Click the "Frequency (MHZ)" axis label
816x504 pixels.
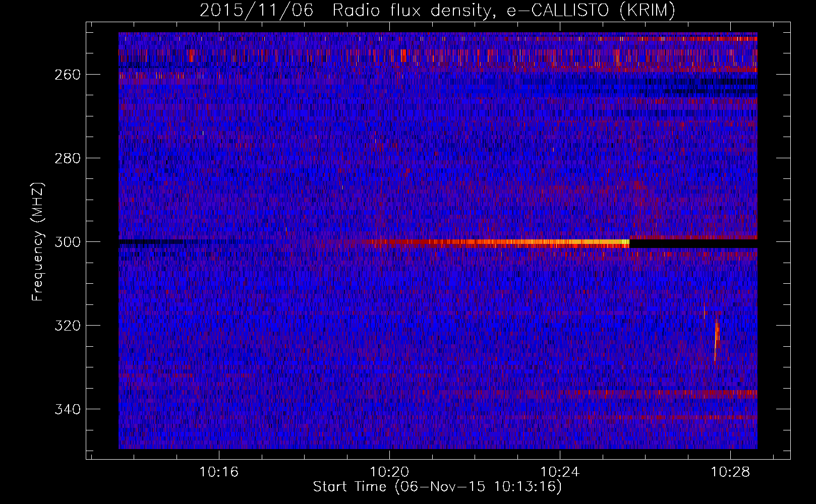click(38, 241)
